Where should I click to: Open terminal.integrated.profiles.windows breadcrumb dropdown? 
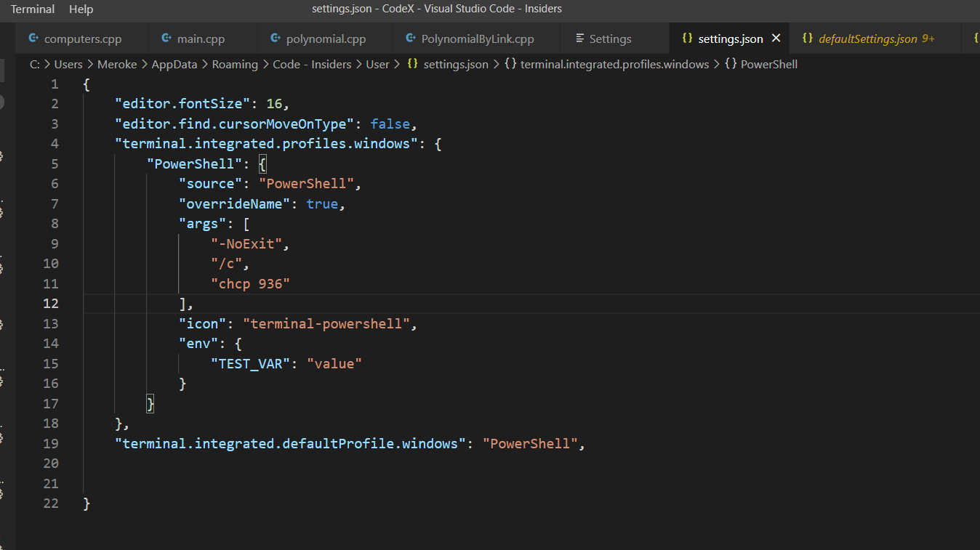pos(614,64)
